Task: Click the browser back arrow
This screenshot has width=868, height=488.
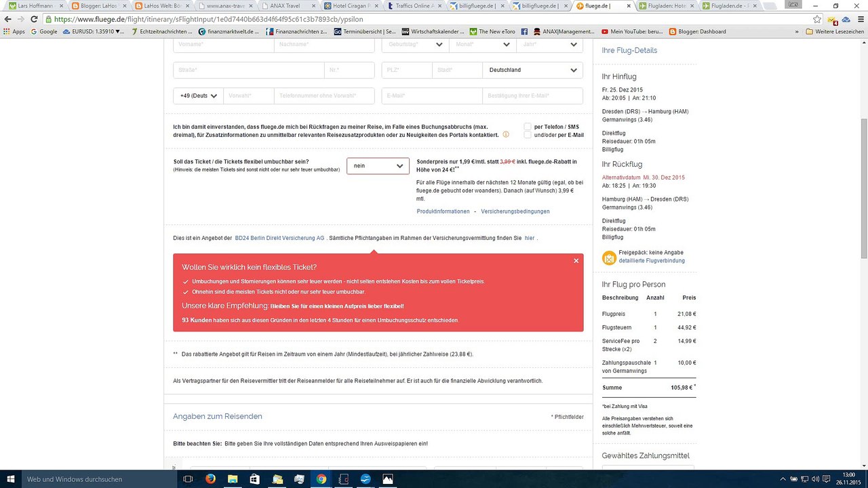Action: tap(9, 20)
